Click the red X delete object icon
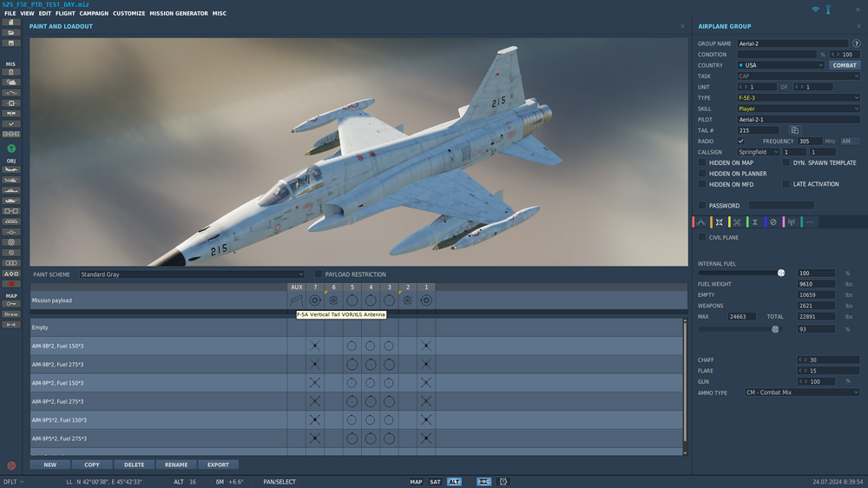 tap(11, 284)
